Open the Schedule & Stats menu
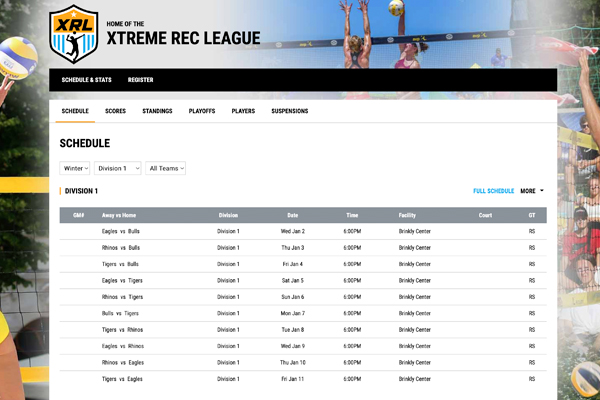 coord(86,80)
